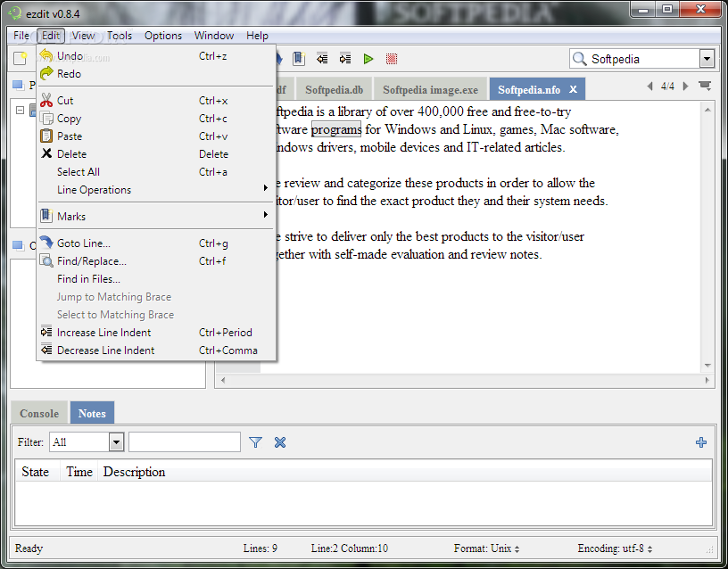Expand the Marks submenu

(x=156, y=217)
